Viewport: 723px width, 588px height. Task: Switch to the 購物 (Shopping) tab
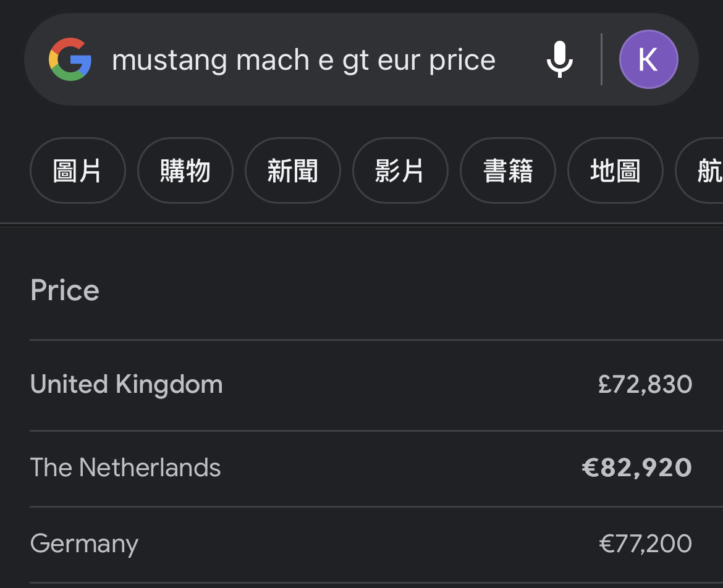click(x=185, y=171)
